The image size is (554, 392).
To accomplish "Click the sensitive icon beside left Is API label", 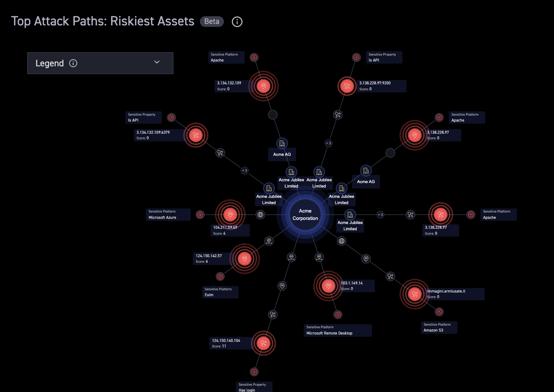I will [x=171, y=118].
